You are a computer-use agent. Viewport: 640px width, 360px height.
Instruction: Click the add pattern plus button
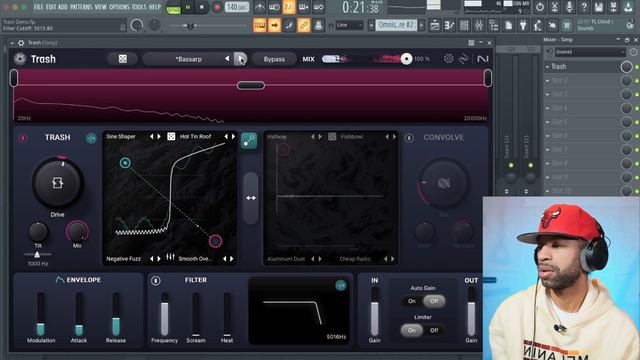[421, 25]
